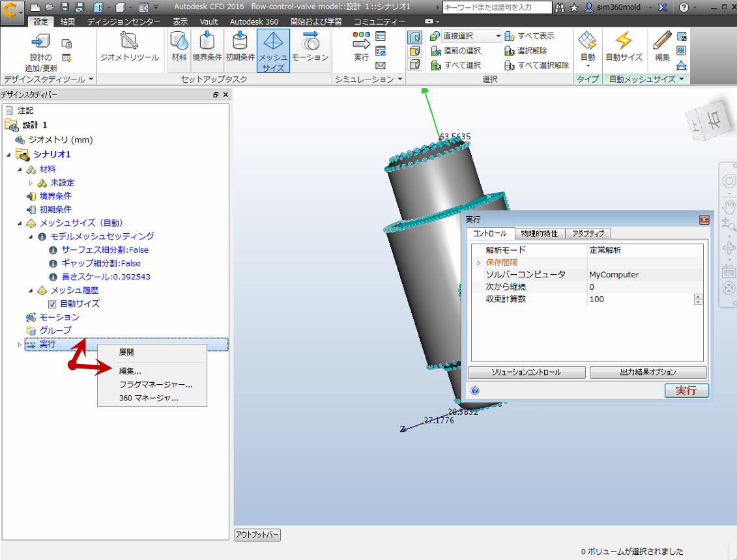This screenshot has width=737, height=560.
Task: Click the open folder icon in quick access toolbar
Action: click(50, 7)
